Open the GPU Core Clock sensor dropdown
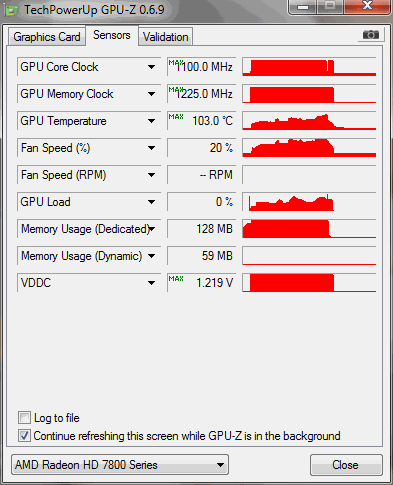Image resolution: width=393 pixels, height=485 pixels. coord(151,67)
